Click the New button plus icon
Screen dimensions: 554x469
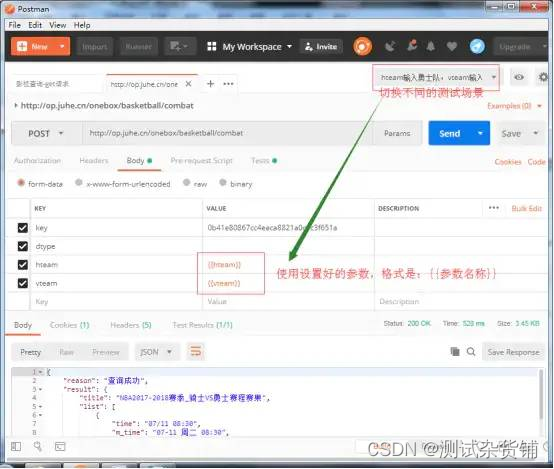[x=22, y=46]
